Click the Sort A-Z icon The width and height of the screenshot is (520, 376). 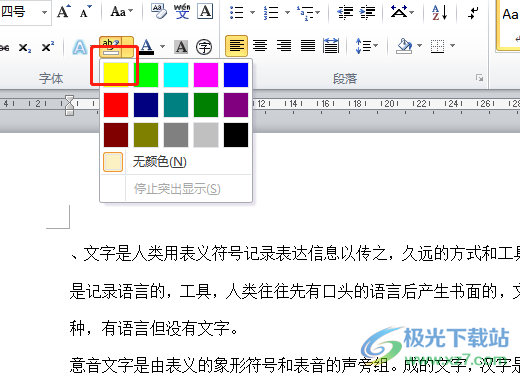pos(440,13)
